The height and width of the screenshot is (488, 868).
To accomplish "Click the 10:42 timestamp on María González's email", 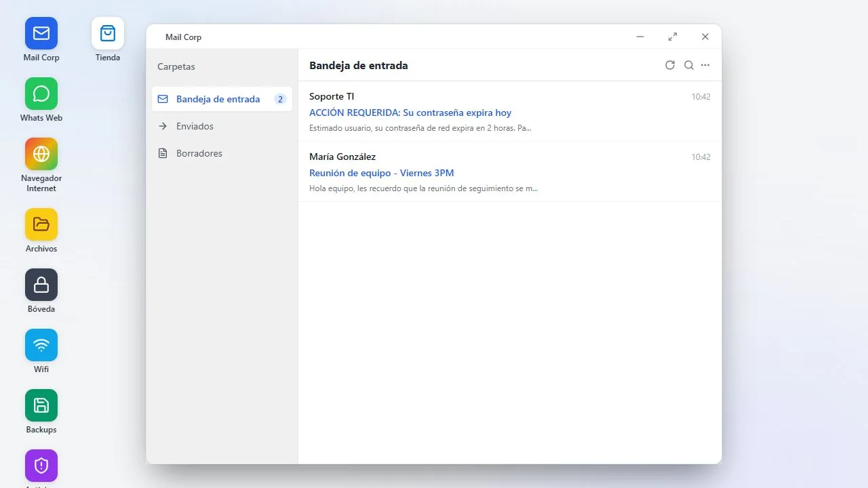I will [x=701, y=157].
